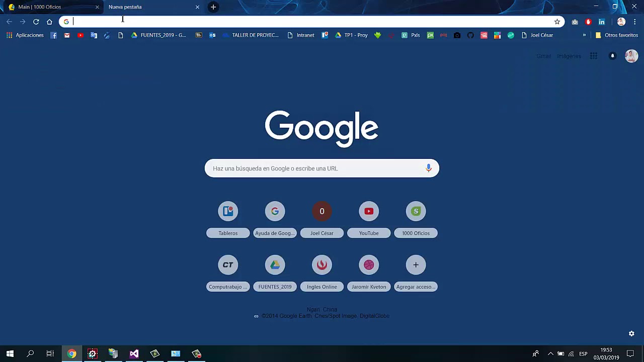Open the Google apps grid icon
This screenshot has height=362, width=644.
pos(594,56)
